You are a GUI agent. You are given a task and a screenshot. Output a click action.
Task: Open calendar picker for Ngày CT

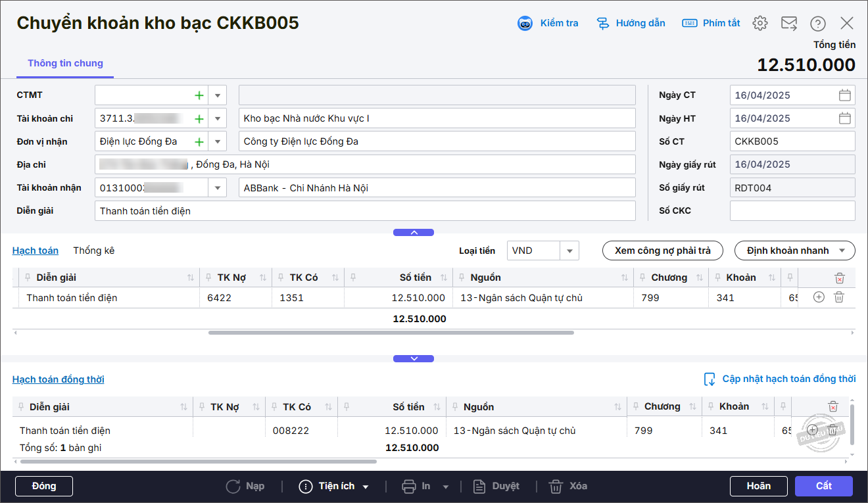click(845, 95)
